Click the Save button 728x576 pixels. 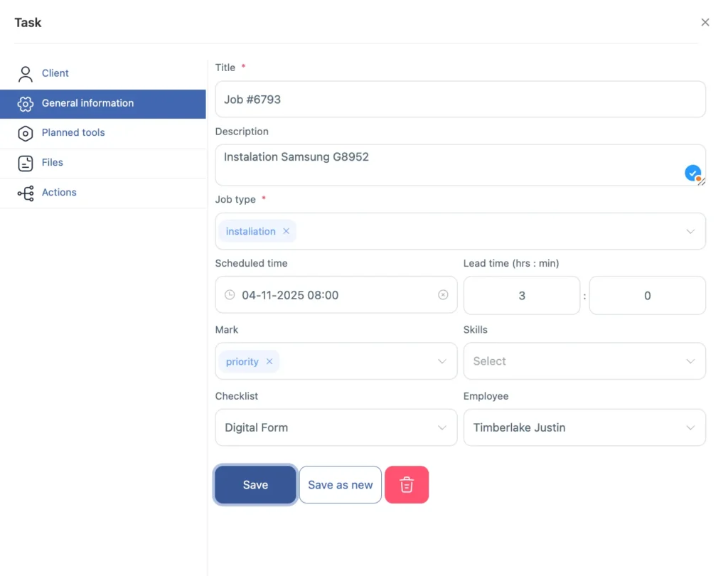click(x=255, y=484)
